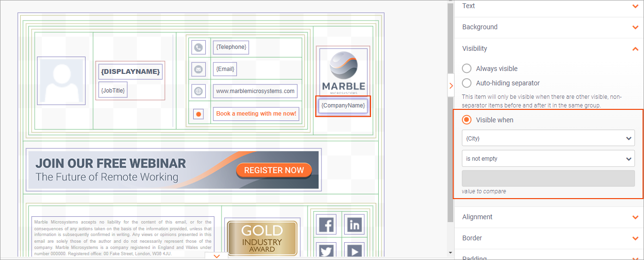Select the email envelope icon
644x260 pixels.
(x=198, y=69)
